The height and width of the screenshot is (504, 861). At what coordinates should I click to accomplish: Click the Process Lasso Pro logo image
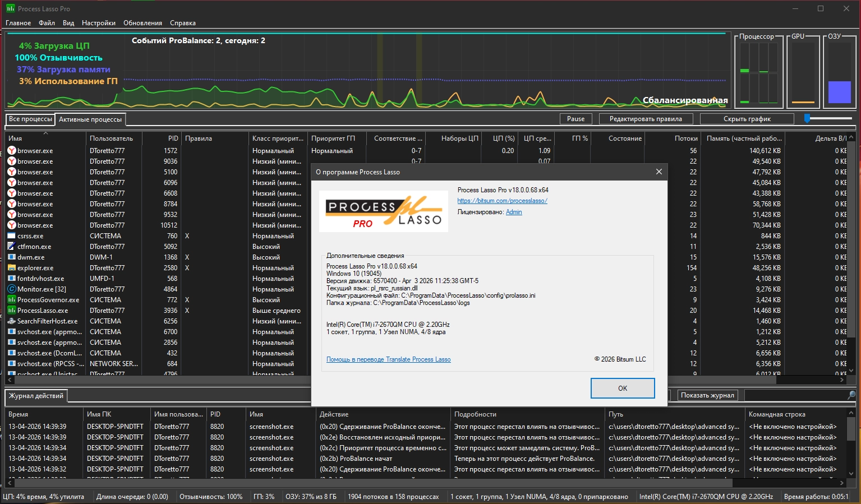[383, 212]
